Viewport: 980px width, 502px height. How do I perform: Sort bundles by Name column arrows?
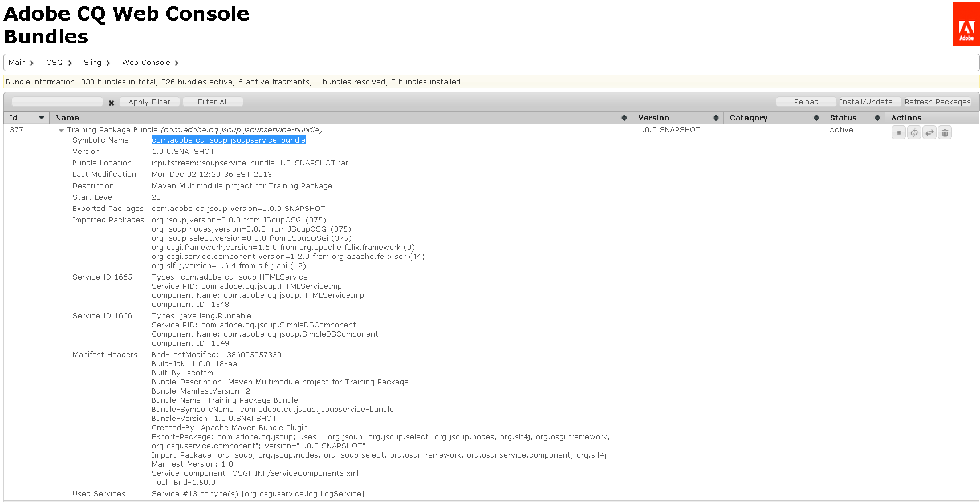pyautogui.click(x=624, y=118)
